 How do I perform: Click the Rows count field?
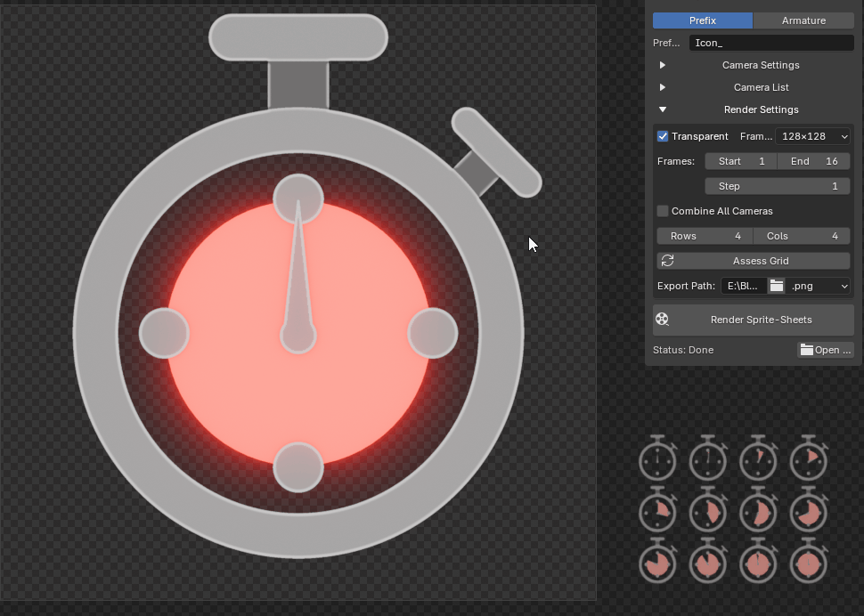click(x=705, y=236)
